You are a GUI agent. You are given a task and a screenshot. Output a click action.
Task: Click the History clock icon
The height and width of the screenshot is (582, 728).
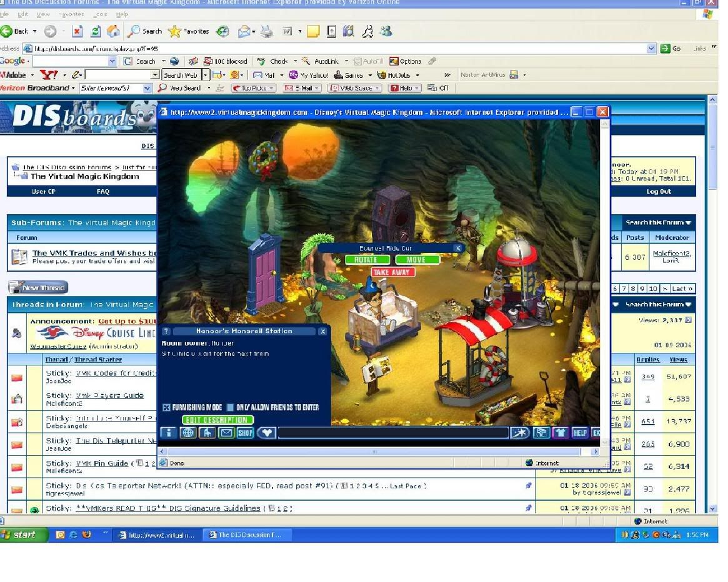(223, 31)
